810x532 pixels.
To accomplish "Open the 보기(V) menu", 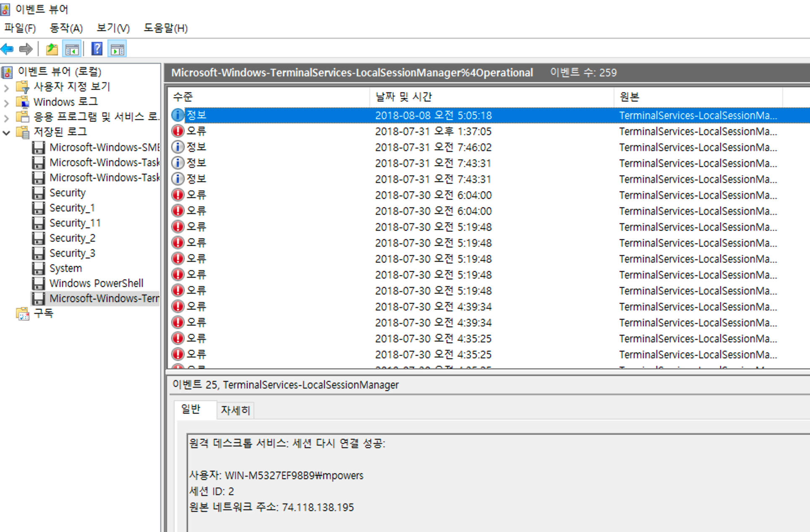I will pos(113,28).
